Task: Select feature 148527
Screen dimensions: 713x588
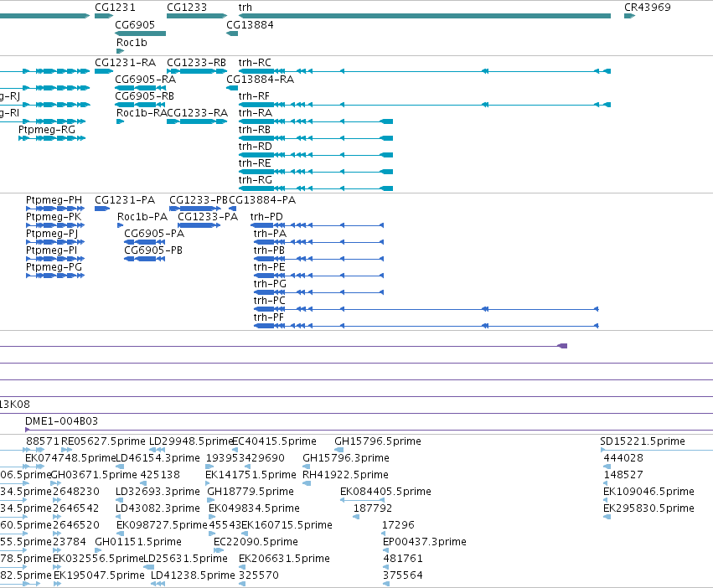Action: [605, 483]
